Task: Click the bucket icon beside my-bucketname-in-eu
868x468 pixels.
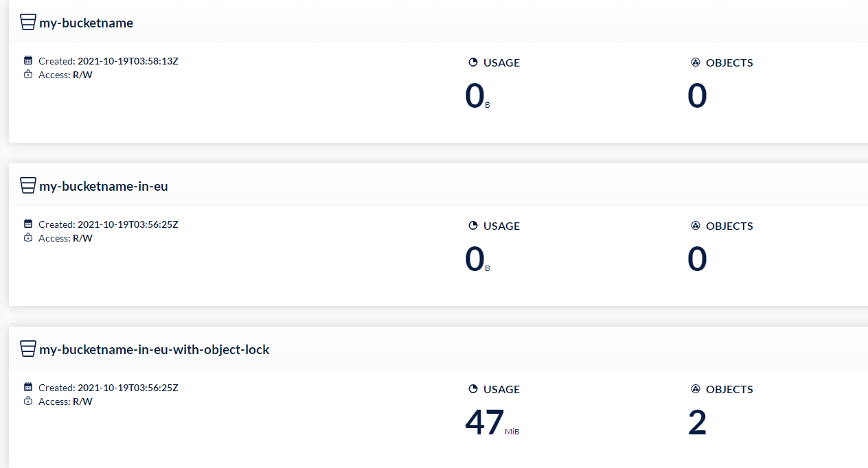Action: click(27, 186)
